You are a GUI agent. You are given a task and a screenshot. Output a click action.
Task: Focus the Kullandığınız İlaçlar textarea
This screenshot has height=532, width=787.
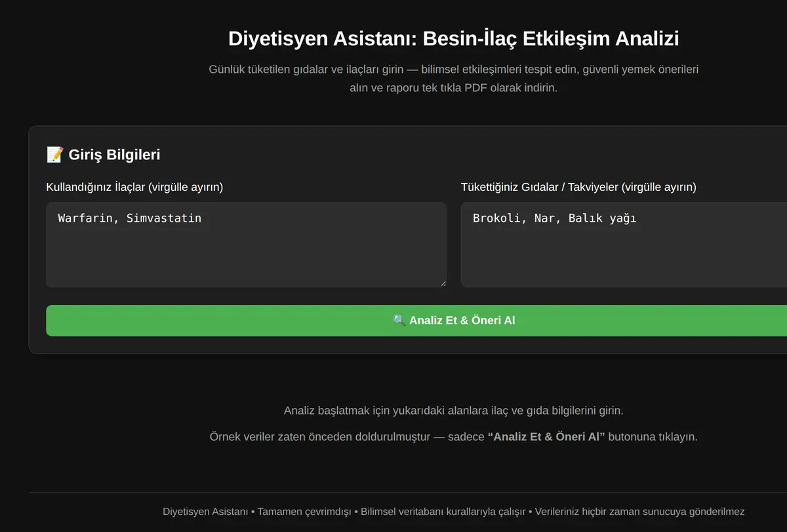pos(246,245)
